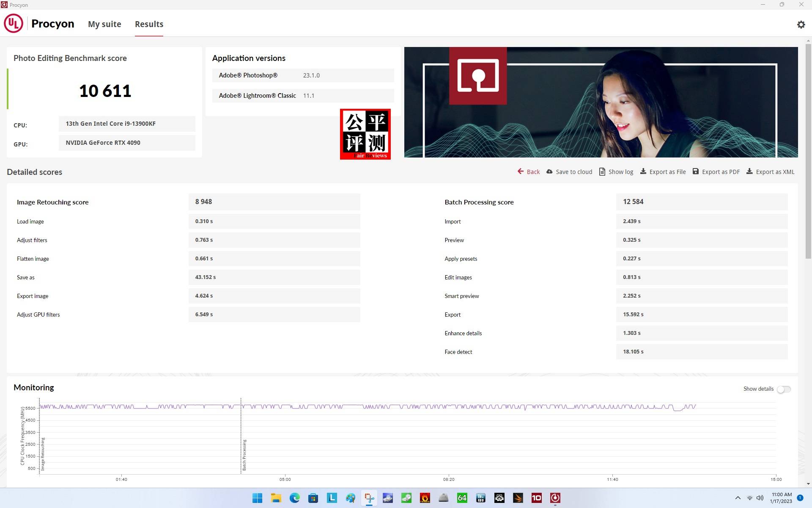
Task: Open File Explorer from taskbar
Action: (276, 498)
